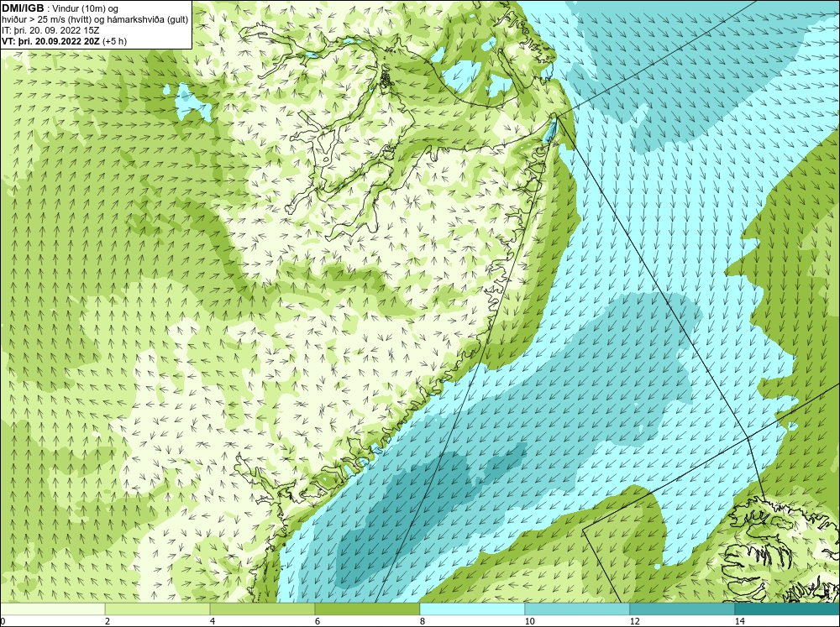
Task: Click the scale label '10'
Action: point(530,621)
